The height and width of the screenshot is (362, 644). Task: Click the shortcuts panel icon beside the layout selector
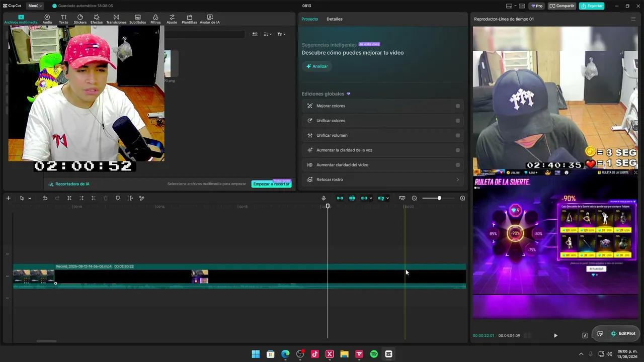(x=522, y=6)
